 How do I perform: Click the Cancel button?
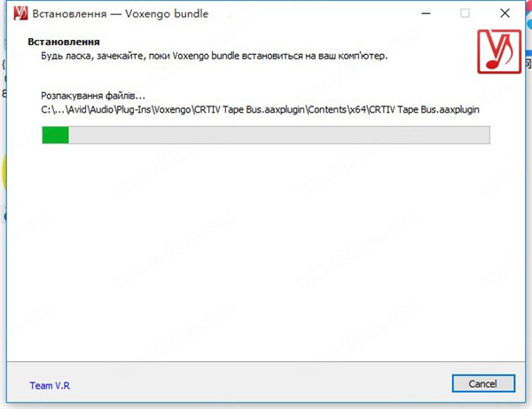(483, 383)
